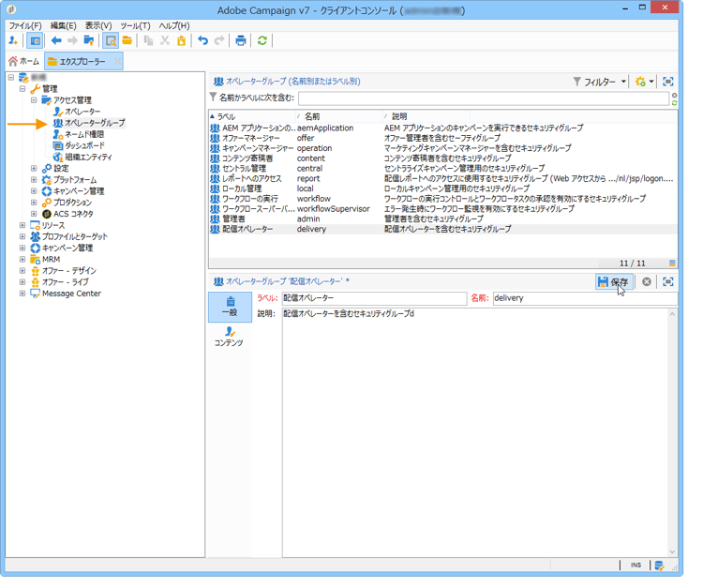Expand the プロファイルとターゲット tree node
The height and width of the screenshot is (588, 703).
[x=22, y=236]
